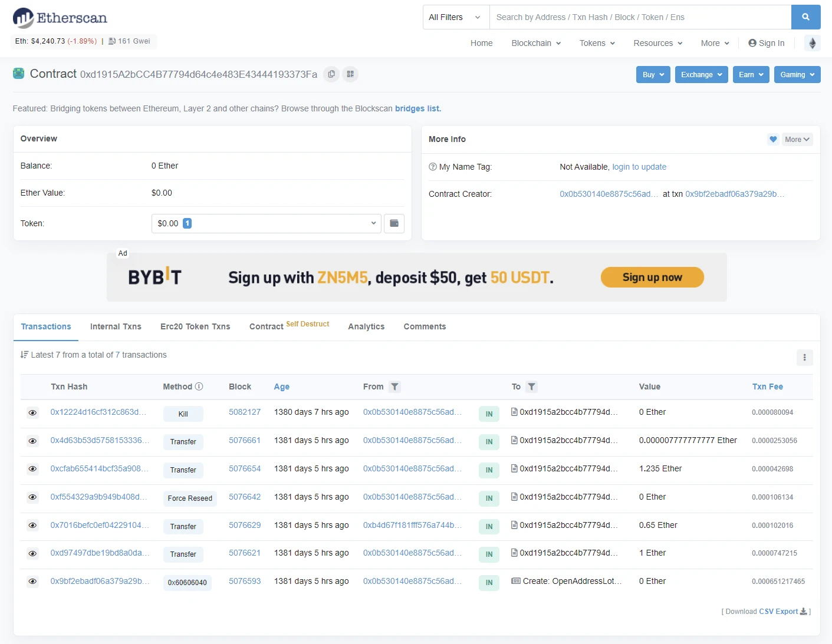The height and width of the screenshot is (644, 832).
Task: Open the Gaming dropdown button
Action: pyautogui.click(x=797, y=75)
